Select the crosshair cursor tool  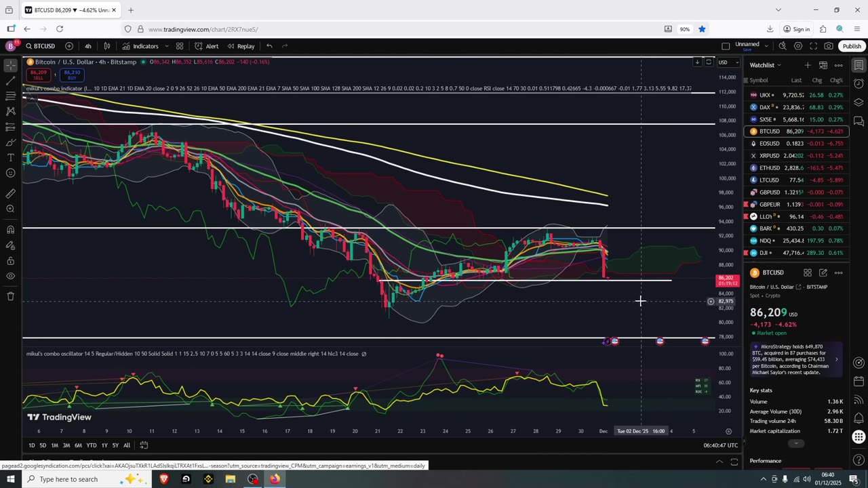(11, 65)
